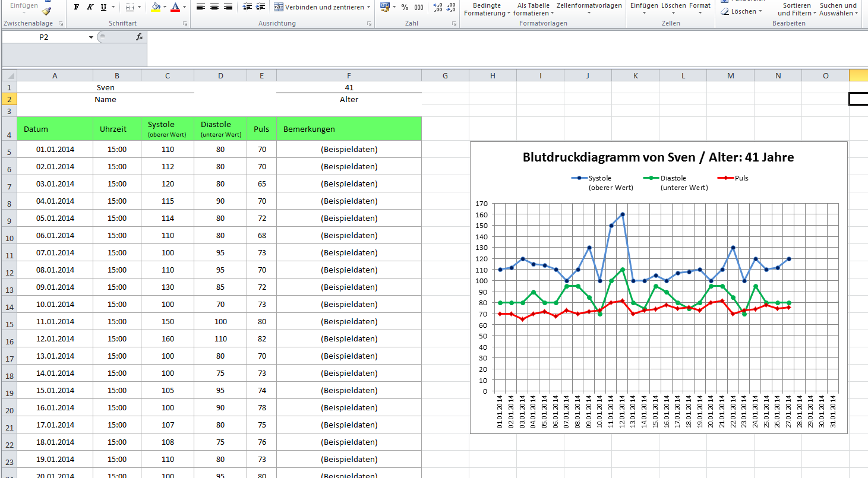The height and width of the screenshot is (478, 868).
Task: Click the Bemerkungen header cell
Action: point(349,129)
